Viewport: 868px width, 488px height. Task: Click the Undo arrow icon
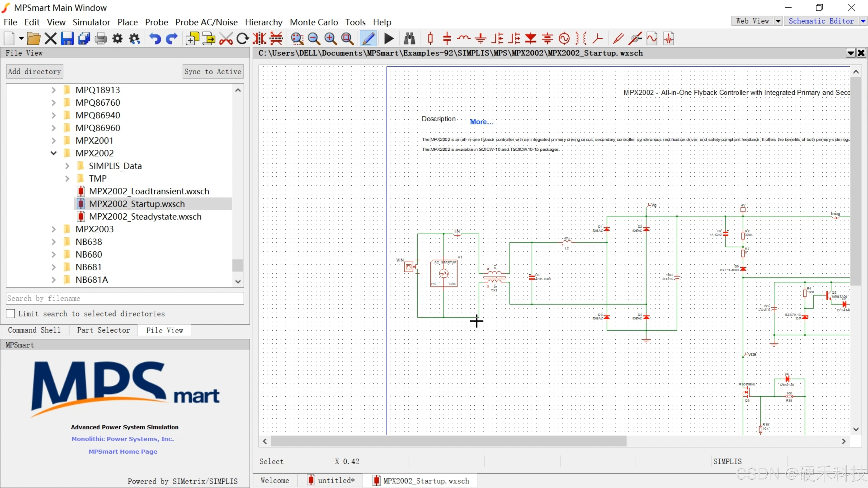(155, 39)
